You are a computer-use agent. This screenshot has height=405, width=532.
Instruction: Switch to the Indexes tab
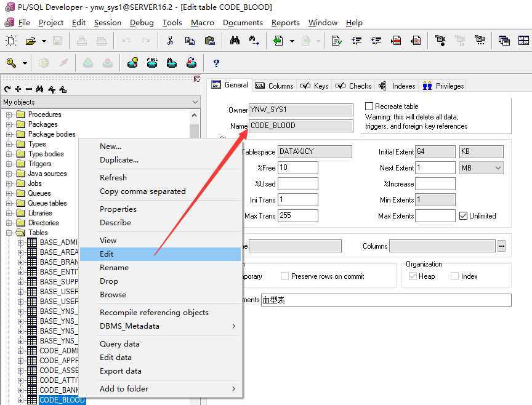coord(397,86)
